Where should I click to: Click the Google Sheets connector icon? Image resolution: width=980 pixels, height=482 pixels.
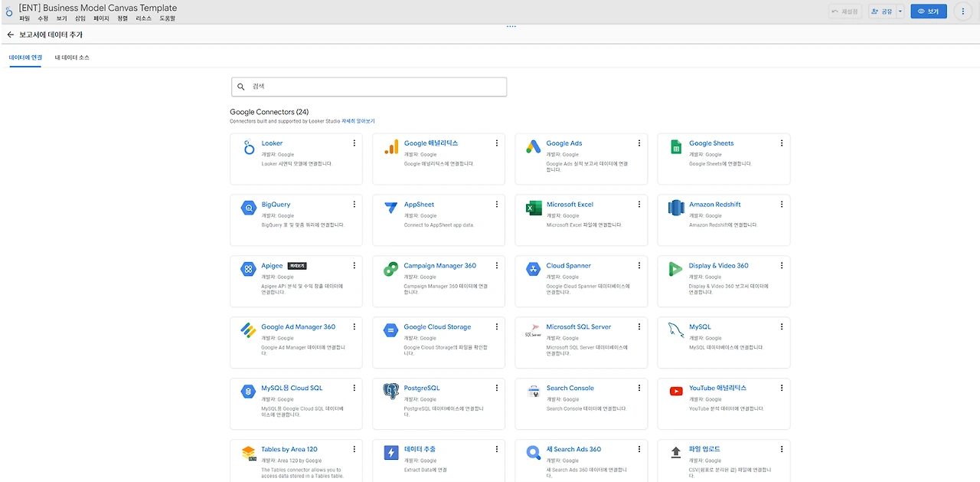(676, 147)
